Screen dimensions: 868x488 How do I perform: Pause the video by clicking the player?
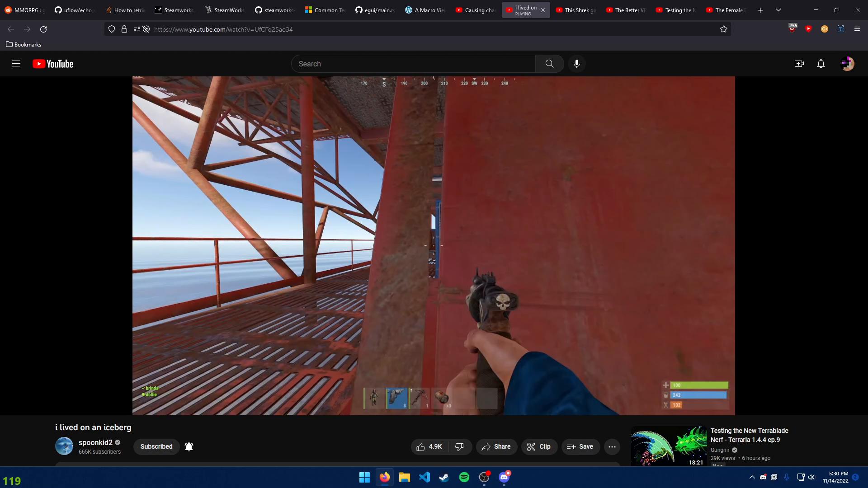434,245
